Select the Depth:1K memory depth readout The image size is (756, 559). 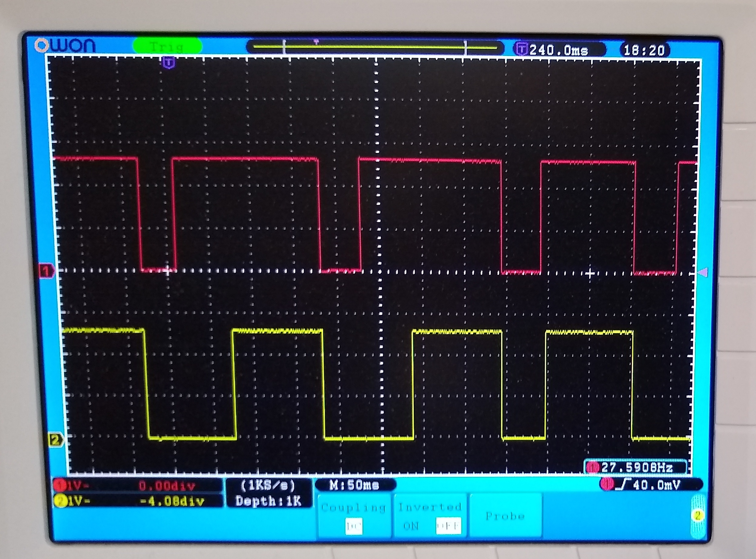(x=268, y=501)
